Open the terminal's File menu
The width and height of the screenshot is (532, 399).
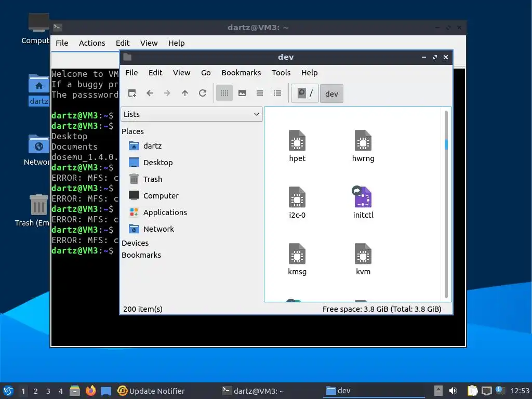click(62, 43)
